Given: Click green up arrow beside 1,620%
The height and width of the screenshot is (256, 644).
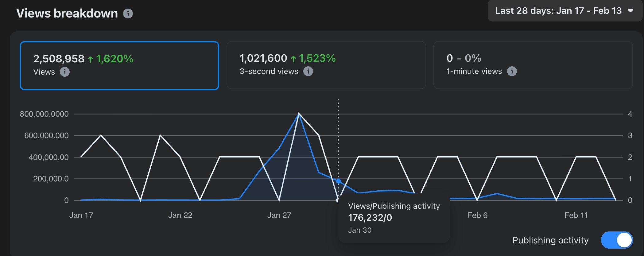Looking at the screenshot, I should coord(91,59).
